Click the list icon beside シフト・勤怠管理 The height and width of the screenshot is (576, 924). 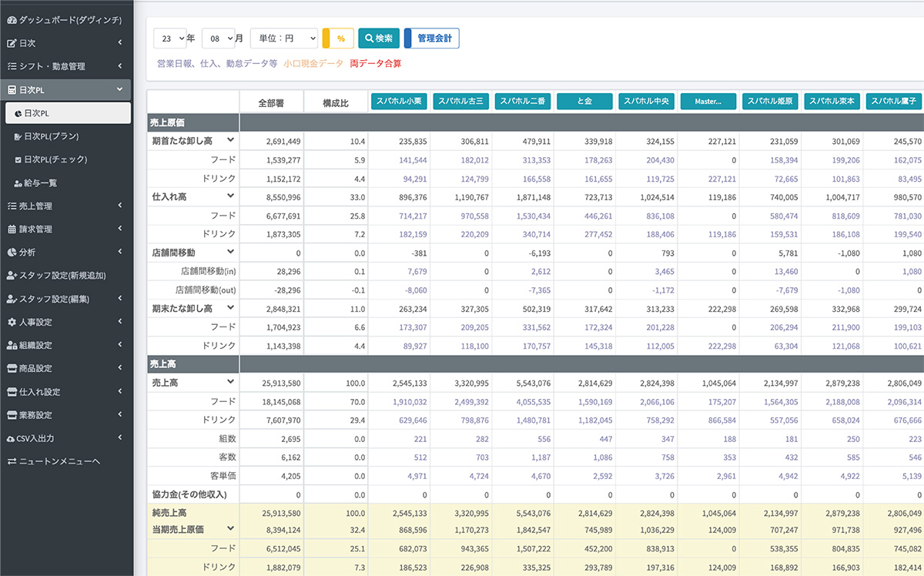pos(12,66)
